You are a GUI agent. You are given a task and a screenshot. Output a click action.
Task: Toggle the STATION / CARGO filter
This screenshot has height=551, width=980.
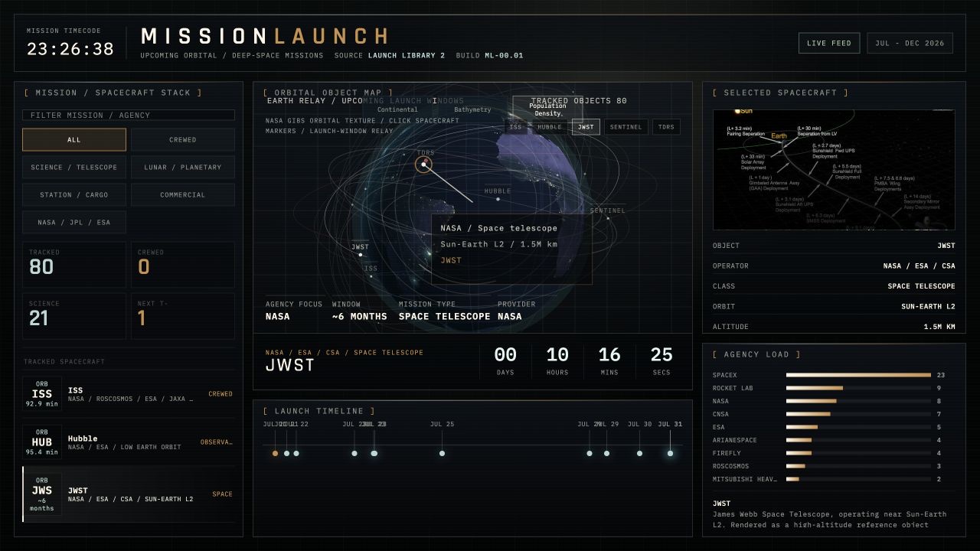pos(74,194)
